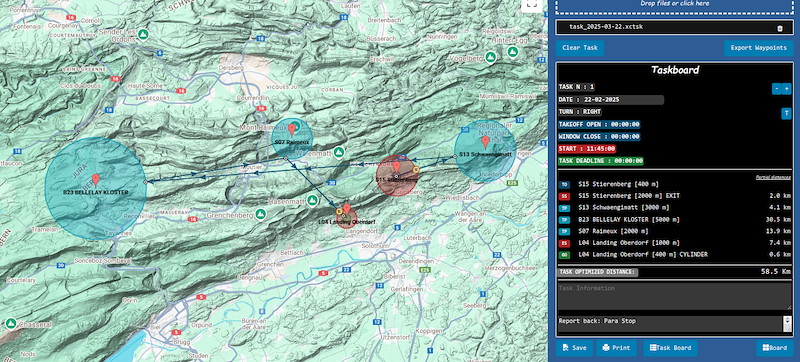Click the 58.5 Km optimized distance value
This screenshot has height=362, width=800.
coord(777,272)
